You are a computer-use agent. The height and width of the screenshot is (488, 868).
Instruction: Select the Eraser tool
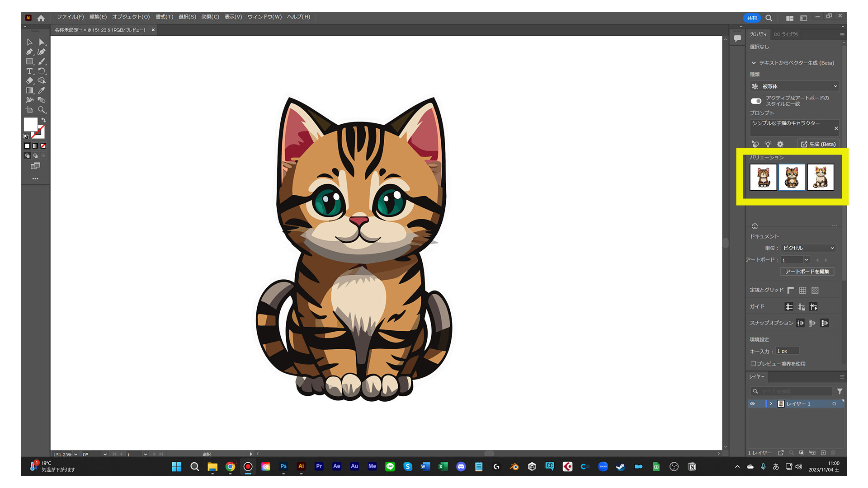29,80
